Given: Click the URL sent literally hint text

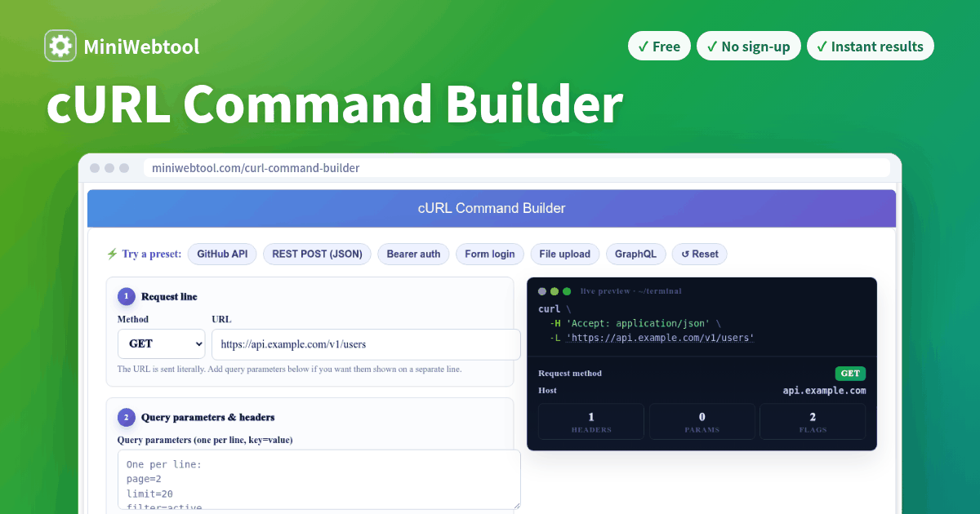Looking at the screenshot, I should click(x=290, y=370).
